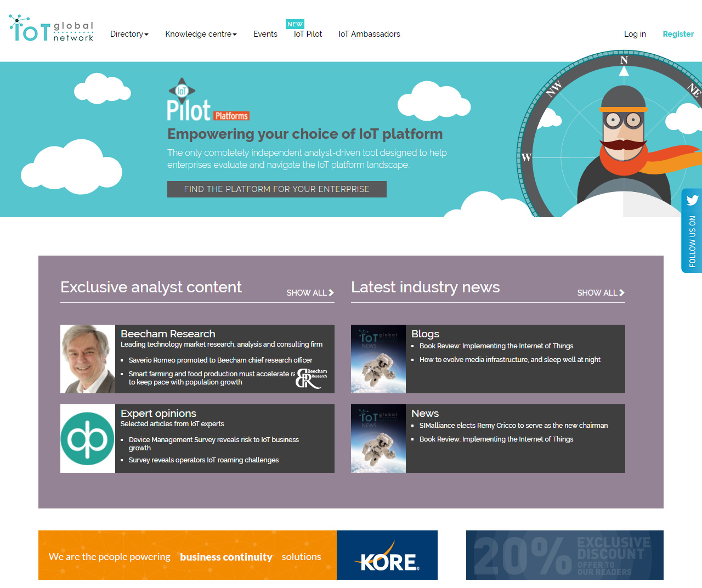Read Saverio Romeo promoted article
702x588 pixels.
(x=220, y=360)
